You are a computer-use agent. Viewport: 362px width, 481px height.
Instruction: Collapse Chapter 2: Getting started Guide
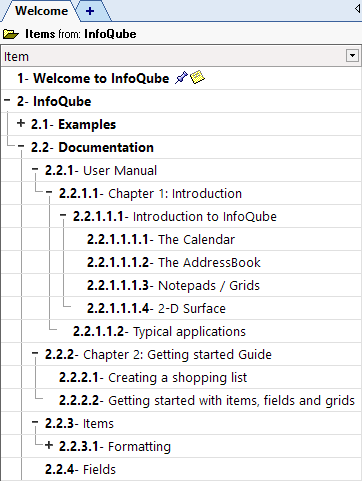click(35, 353)
